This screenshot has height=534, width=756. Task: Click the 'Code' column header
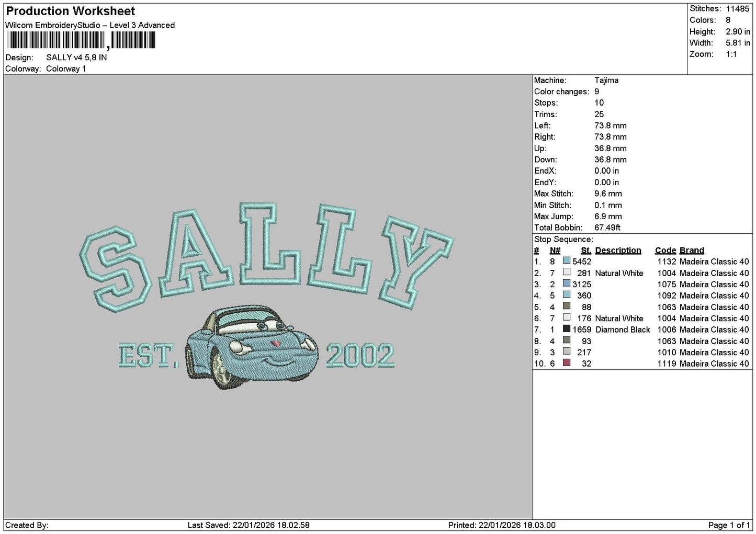(665, 251)
